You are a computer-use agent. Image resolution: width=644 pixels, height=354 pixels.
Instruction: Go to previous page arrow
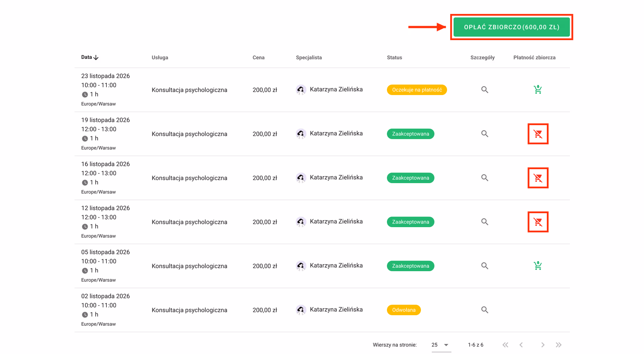coord(521,345)
